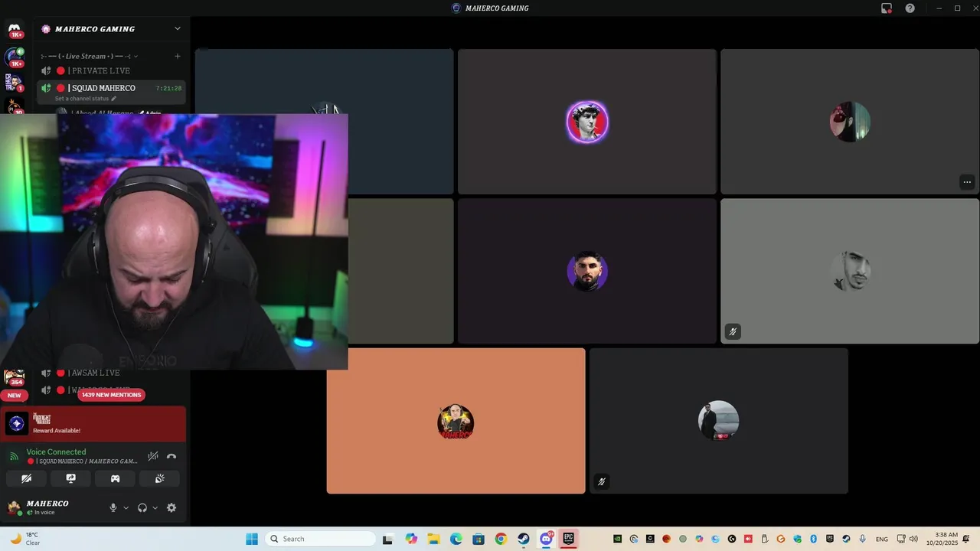Image resolution: width=980 pixels, height=551 pixels.
Task: Open Voice Connected connection details
Action: coord(56,452)
